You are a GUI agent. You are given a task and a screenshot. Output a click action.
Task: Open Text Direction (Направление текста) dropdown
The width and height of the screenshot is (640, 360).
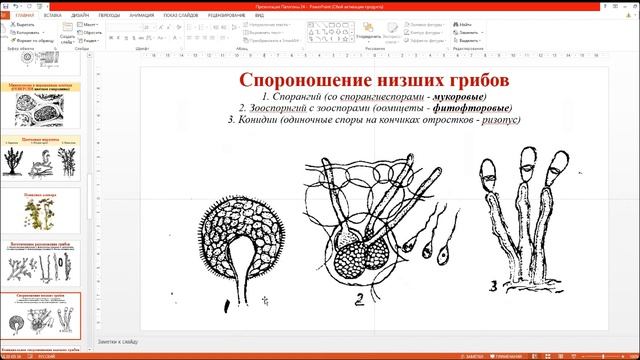click(267, 24)
